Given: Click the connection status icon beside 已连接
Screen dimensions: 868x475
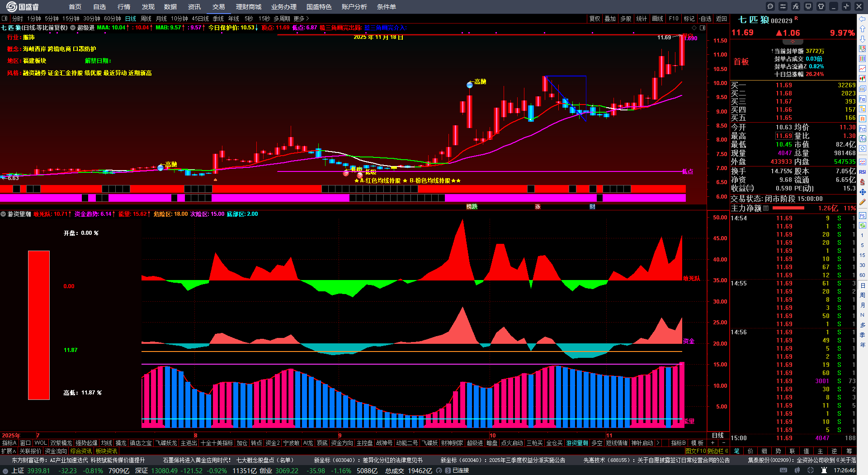Looking at the screenshot, I should [448, 470].
